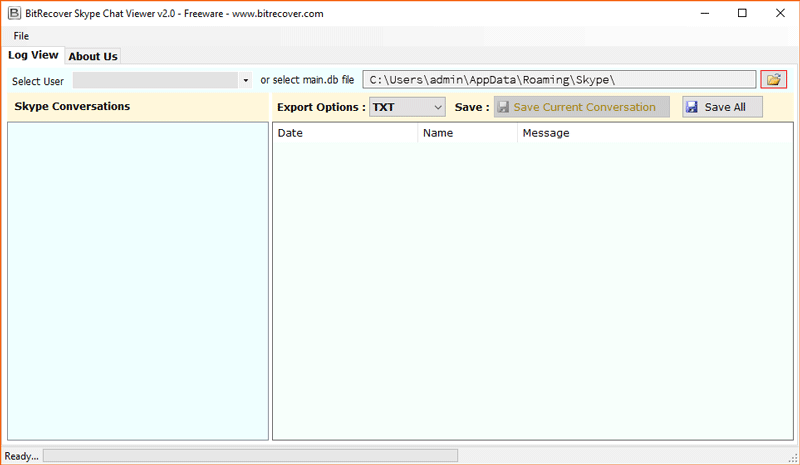Click the "Ready..." status text
Viewport: 800px width, 465px height.
pos(21,456)
